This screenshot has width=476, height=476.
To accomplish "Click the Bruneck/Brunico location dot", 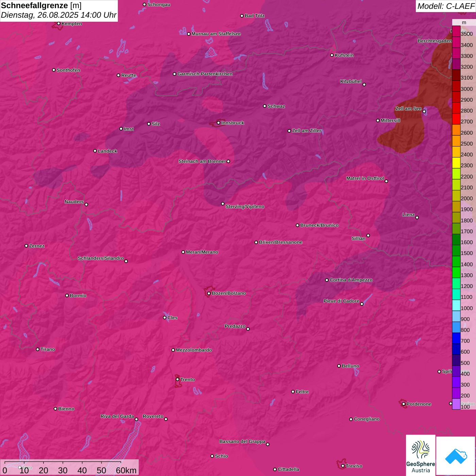I will coord(297,225).
